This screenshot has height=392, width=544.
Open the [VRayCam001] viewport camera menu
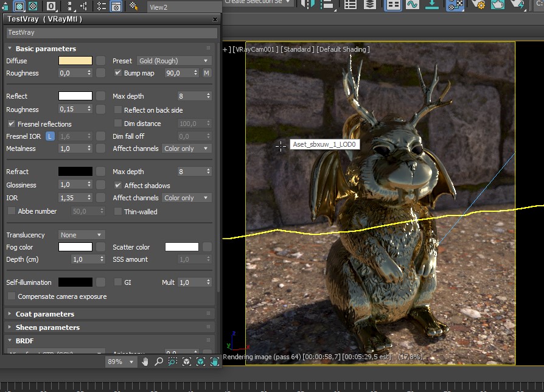pyautogui.click(x=256, y=49)
